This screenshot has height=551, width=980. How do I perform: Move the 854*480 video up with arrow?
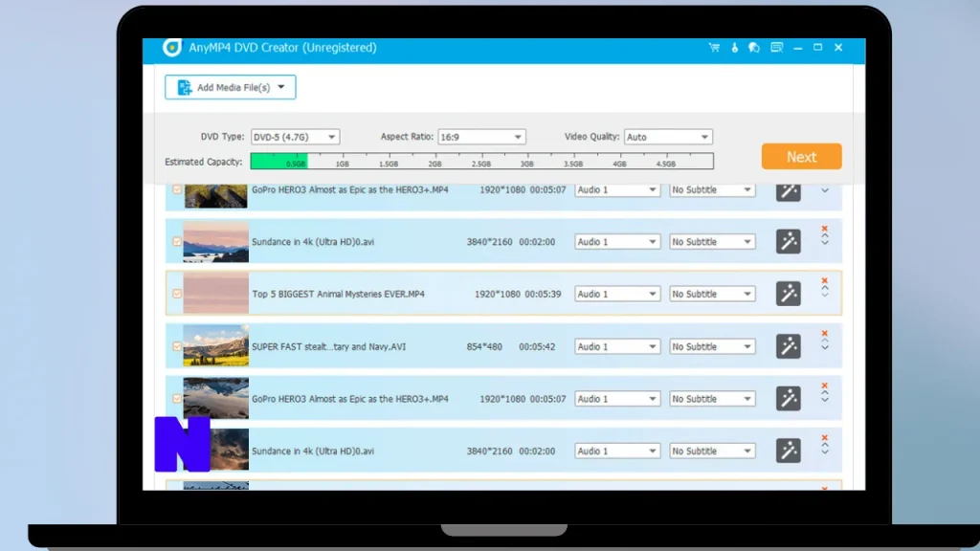pos(825,341)
